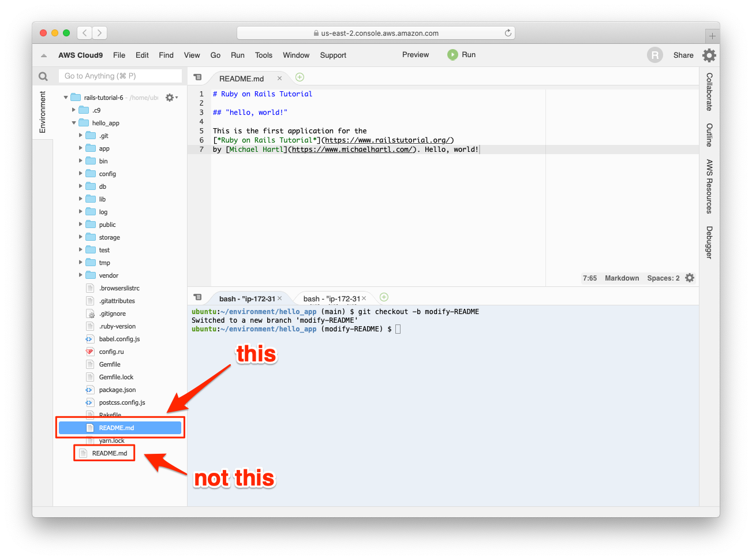Select the Markdown syntax mode button

coord(622,278)
